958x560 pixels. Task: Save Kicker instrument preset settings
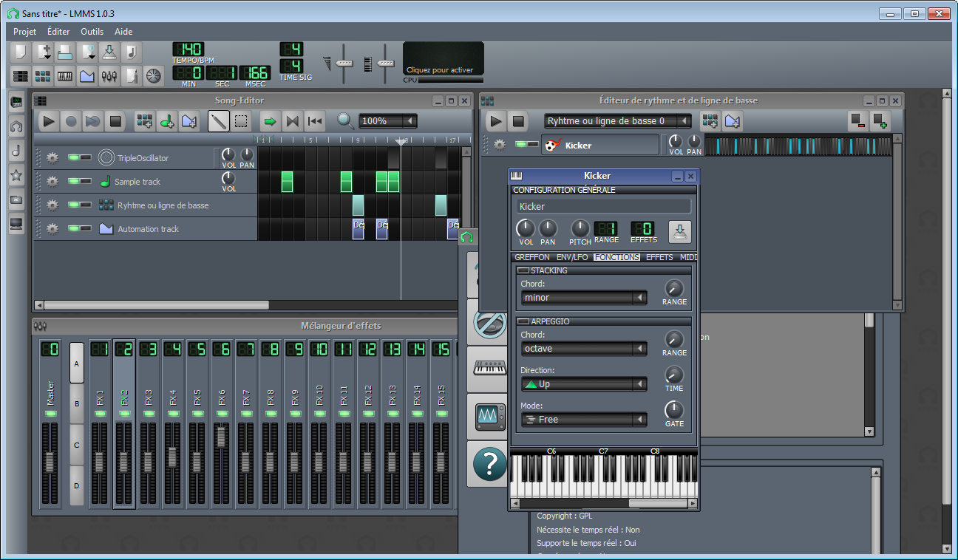point(679,231)
